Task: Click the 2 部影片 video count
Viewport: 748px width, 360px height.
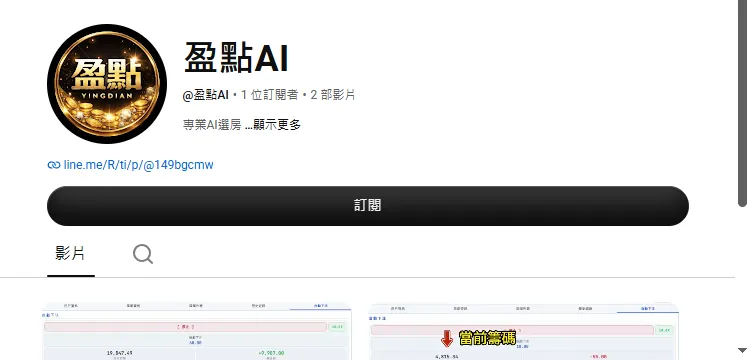Action: (x=332, y=95)
